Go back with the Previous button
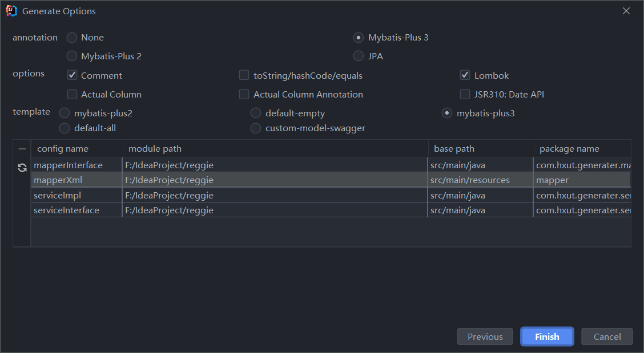 point(485,336)
